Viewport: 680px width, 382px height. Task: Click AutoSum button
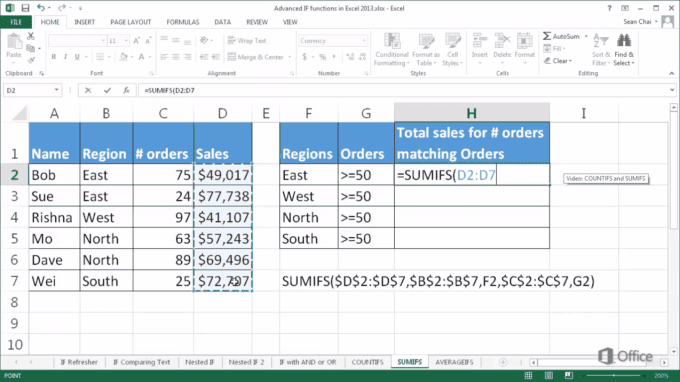point(561,36)
